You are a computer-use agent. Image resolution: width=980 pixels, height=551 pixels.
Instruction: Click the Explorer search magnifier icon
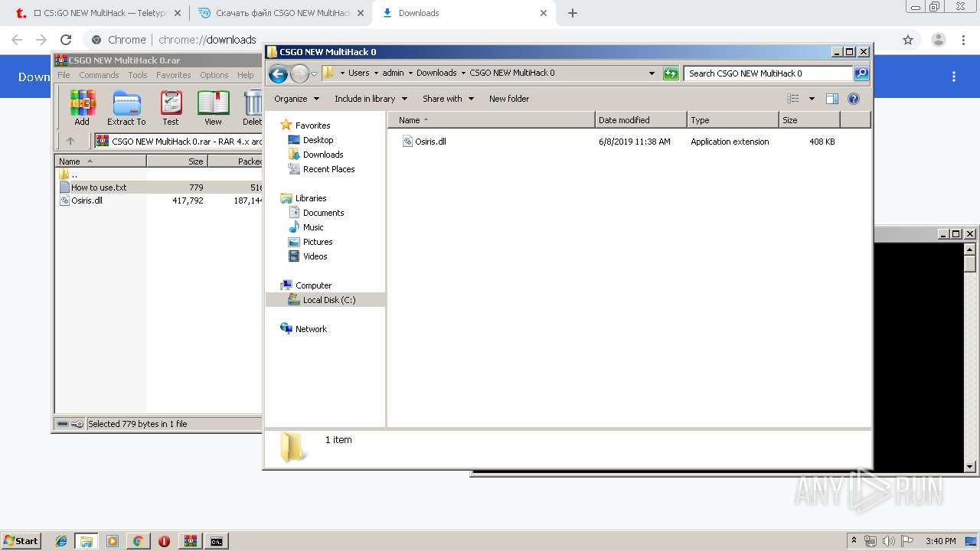pyautogui.click(x=861, y=73)
